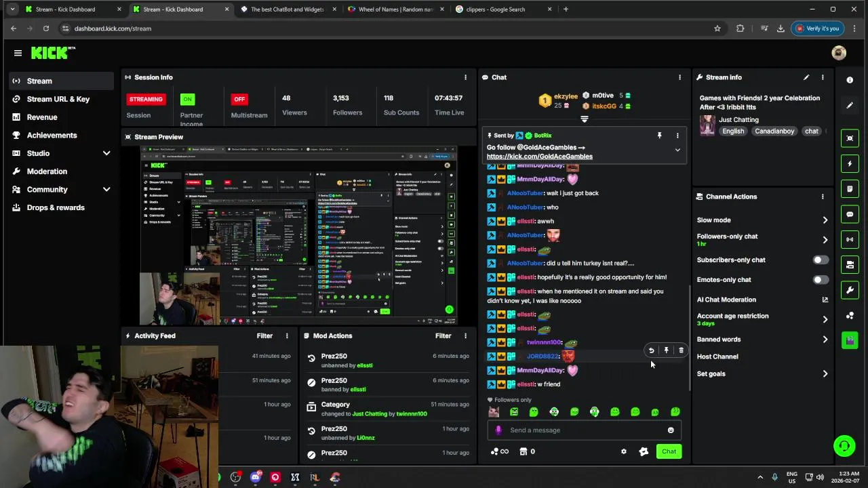Toggle Subscribers-only chat switch
868x488 pixels.
coord(821,260)
